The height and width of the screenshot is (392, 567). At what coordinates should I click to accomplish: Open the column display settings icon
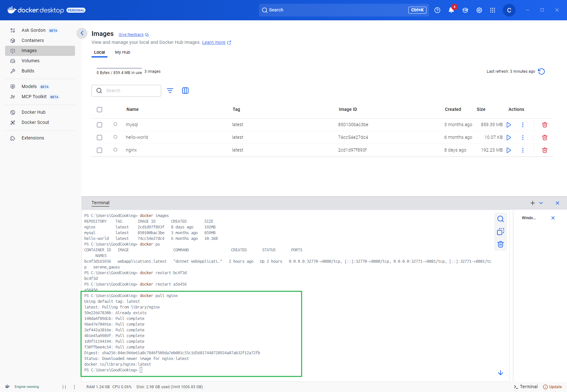[x=185, y=91]
